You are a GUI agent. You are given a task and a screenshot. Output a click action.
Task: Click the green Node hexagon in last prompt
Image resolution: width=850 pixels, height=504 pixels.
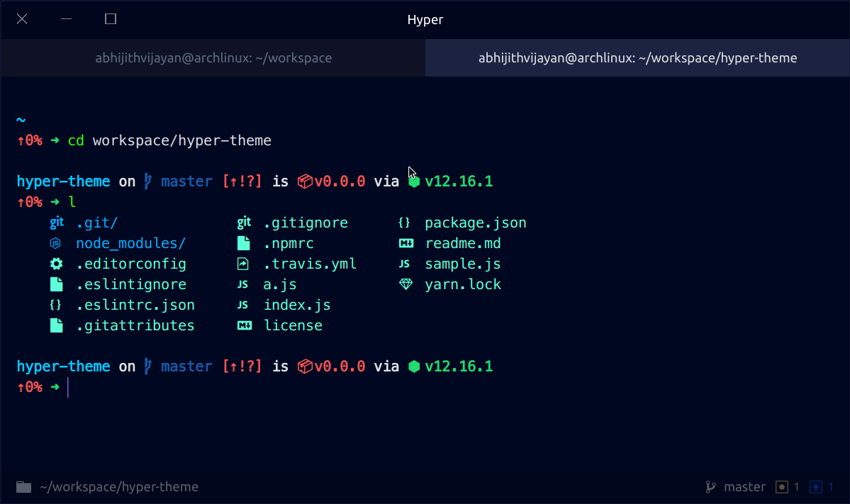414,366
